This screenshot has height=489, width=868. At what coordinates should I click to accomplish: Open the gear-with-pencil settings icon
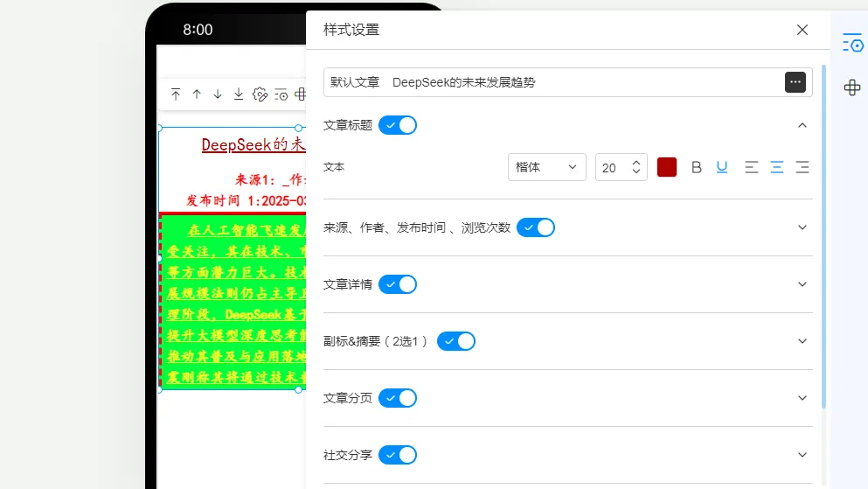click(260, 94)
